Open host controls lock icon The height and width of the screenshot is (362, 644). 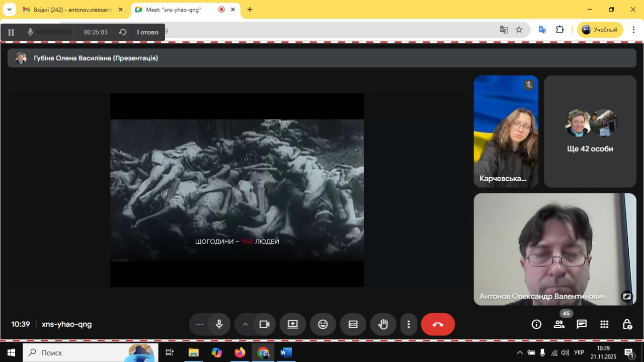(x=627, y=324)
